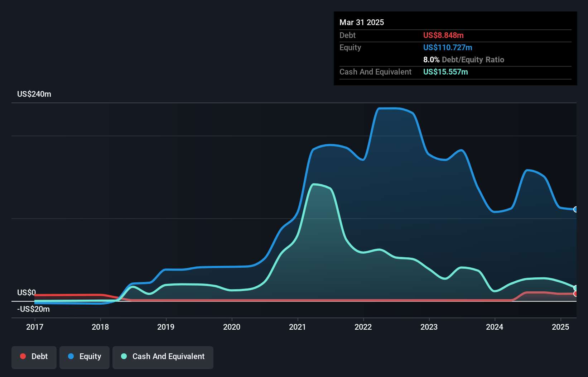The image size is (588, 377).
Task: Click the Equity tooltip row label
Action: [350, 47]
